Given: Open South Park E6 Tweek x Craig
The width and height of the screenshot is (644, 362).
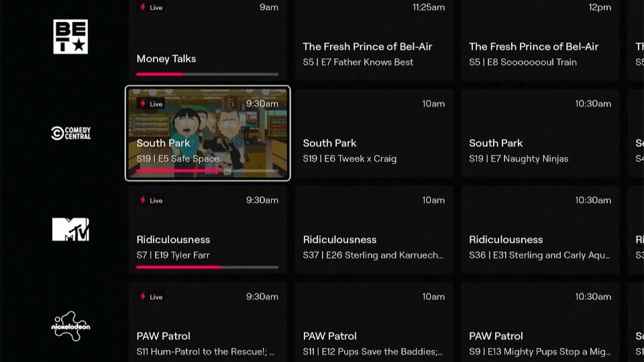Looking at the screenshot, I should pyautogui.click(x=374, y=133).
